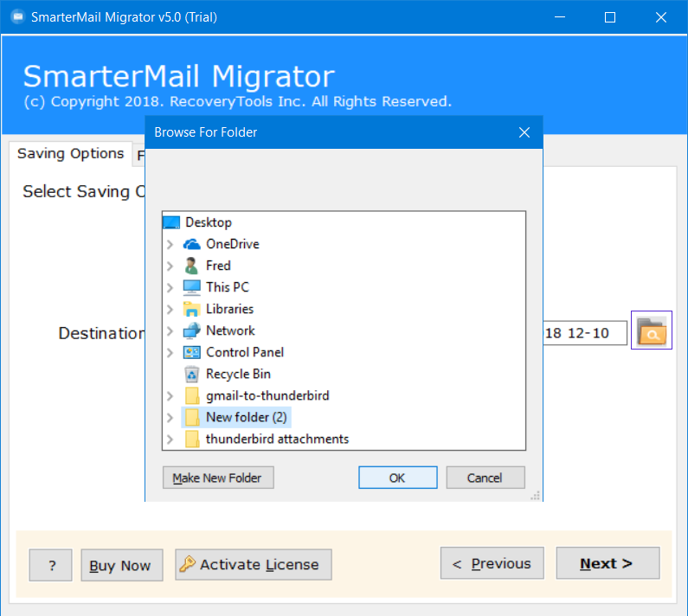This screenshot has height=616, width=688.
Task: Expand the Libraries node
Action: click(170, 310)
